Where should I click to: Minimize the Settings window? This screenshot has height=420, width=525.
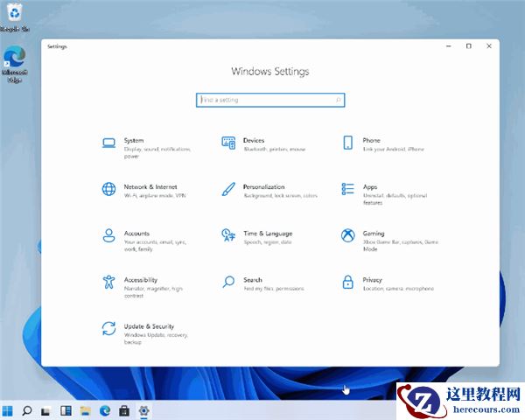tap(449, 46)
